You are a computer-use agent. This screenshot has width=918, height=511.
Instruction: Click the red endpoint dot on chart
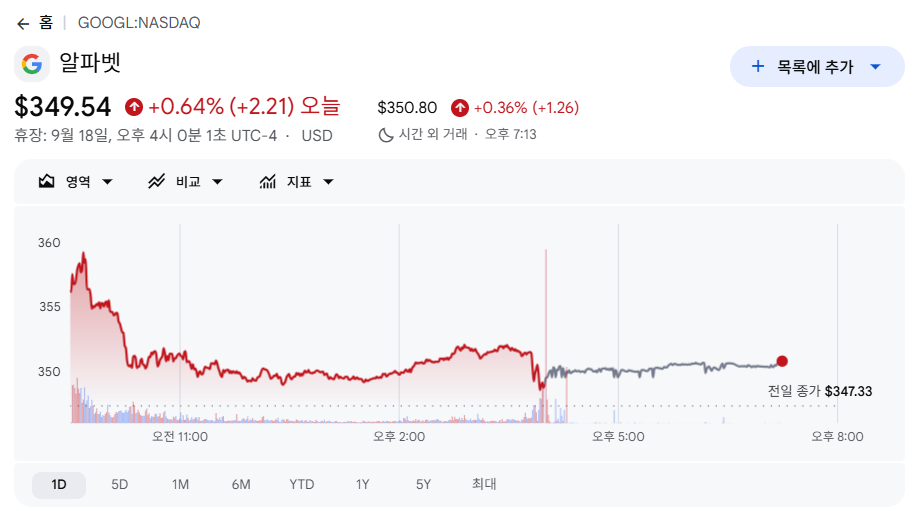tap(782, 361)
